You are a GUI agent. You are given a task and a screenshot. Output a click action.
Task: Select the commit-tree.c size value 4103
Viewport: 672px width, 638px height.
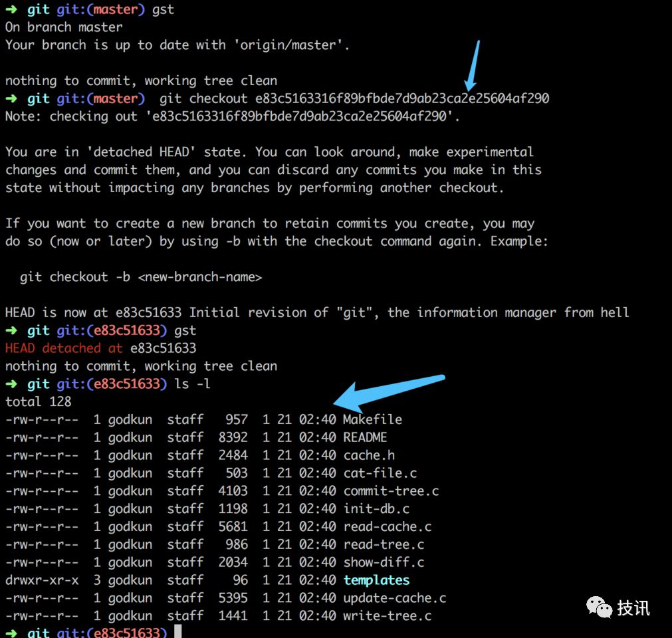click(233, 491)
